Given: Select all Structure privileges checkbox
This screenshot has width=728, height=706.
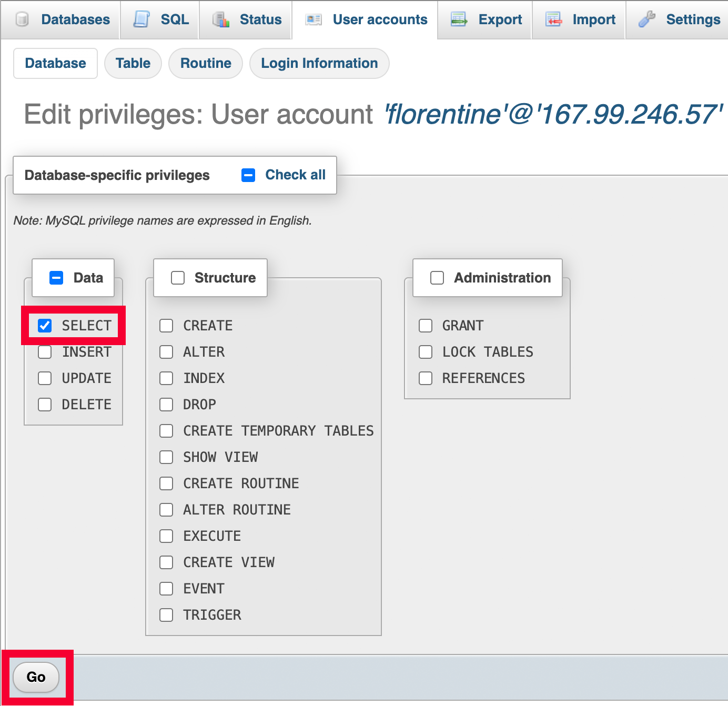Looking at the screenshot, I should click(x=178, y=278).
